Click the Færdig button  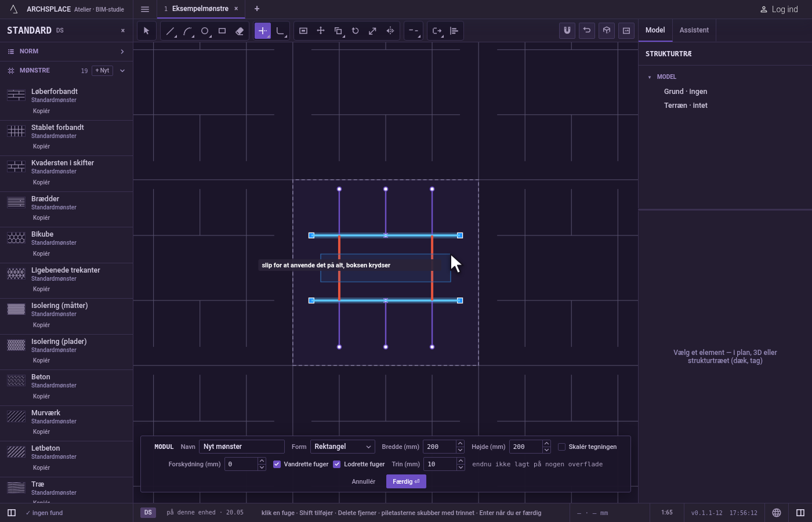(406, 481)
